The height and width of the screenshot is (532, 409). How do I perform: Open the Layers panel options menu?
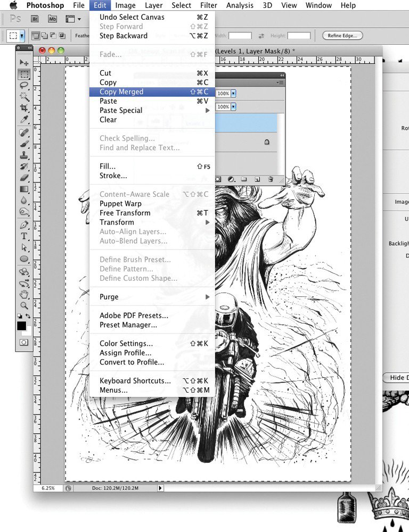tap(280, 82)
